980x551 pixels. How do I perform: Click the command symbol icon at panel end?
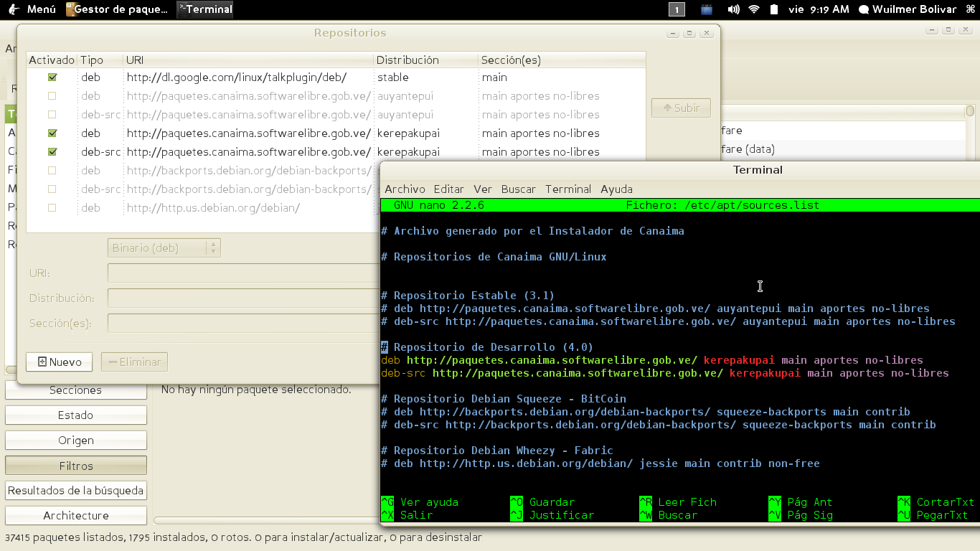click(971, 9)
